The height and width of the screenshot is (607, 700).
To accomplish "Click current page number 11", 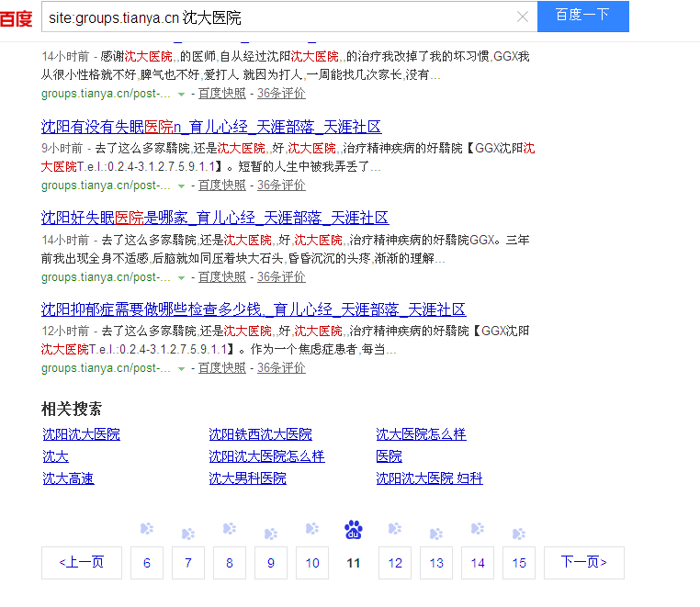I will click(354, 563).
